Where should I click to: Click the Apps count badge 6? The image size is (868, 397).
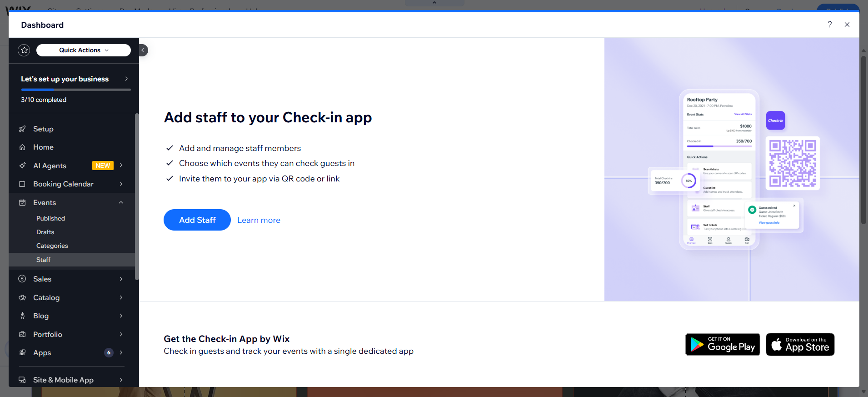tap(109, 352)
